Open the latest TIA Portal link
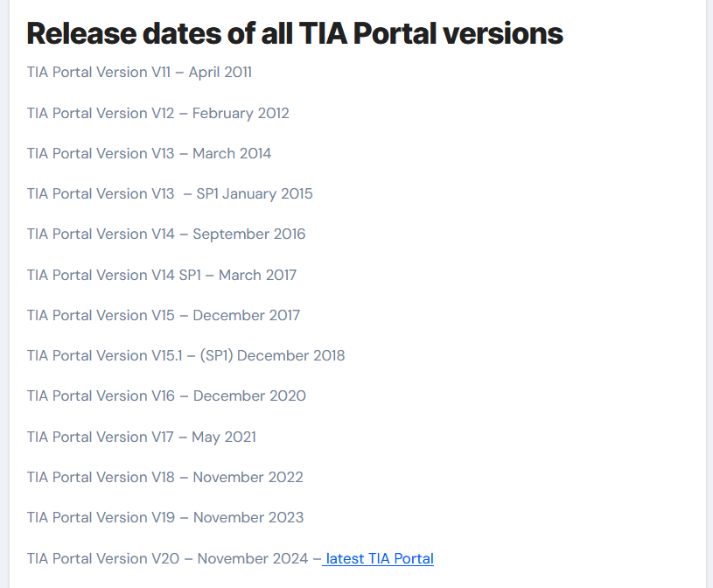 [x=380, y=558]
